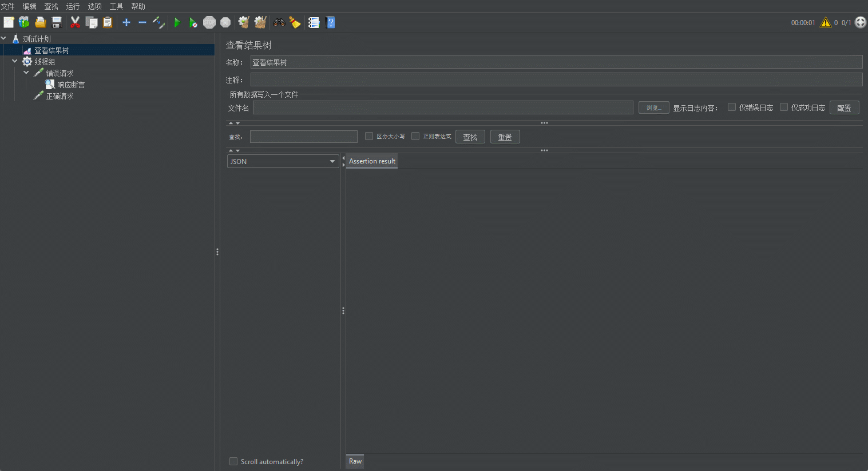Click the green Start run button
This screenshot has height=471, width=868.
tap(177, 23)
